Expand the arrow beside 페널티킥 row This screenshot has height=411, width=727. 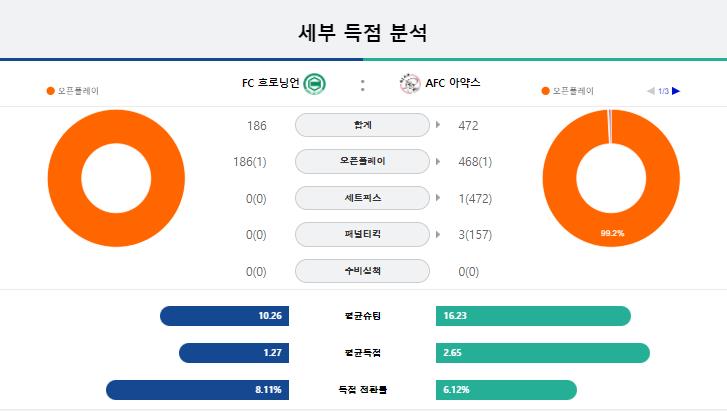coord(438,235)
